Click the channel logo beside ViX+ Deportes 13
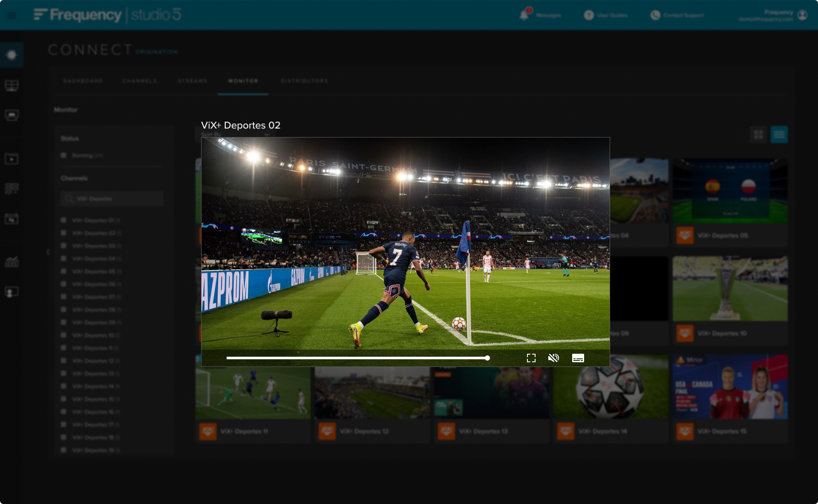This screenshot has height=504, width=818. click(446, 431)
